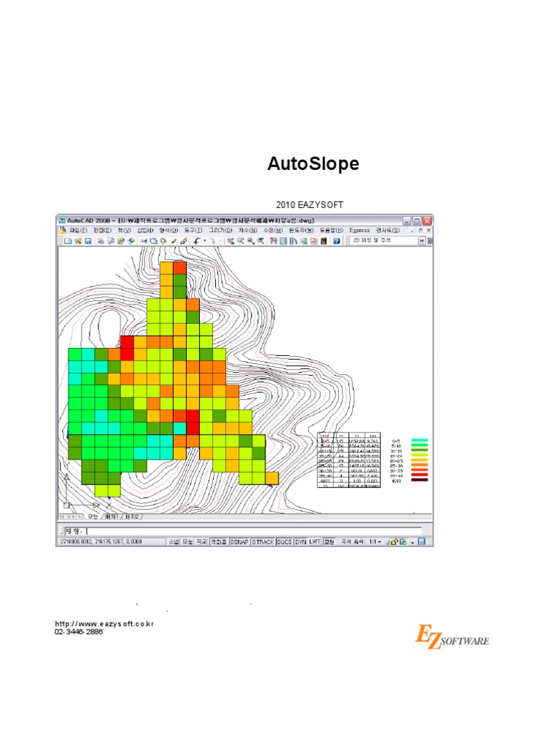Toggle 직교 ortho mode in status bar
This screenshot has width=560, height=747.
201,542
